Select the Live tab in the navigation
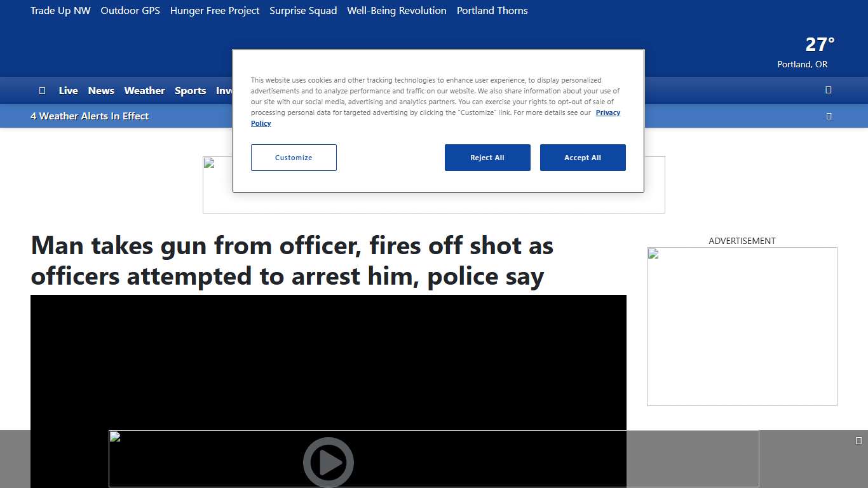 tap(68, 90)
